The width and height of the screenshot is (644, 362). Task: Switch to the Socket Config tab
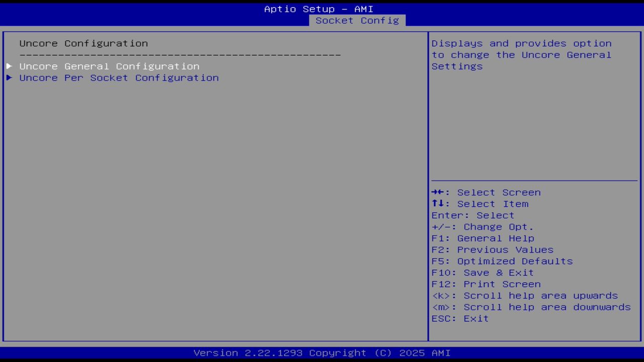[357, 21]
